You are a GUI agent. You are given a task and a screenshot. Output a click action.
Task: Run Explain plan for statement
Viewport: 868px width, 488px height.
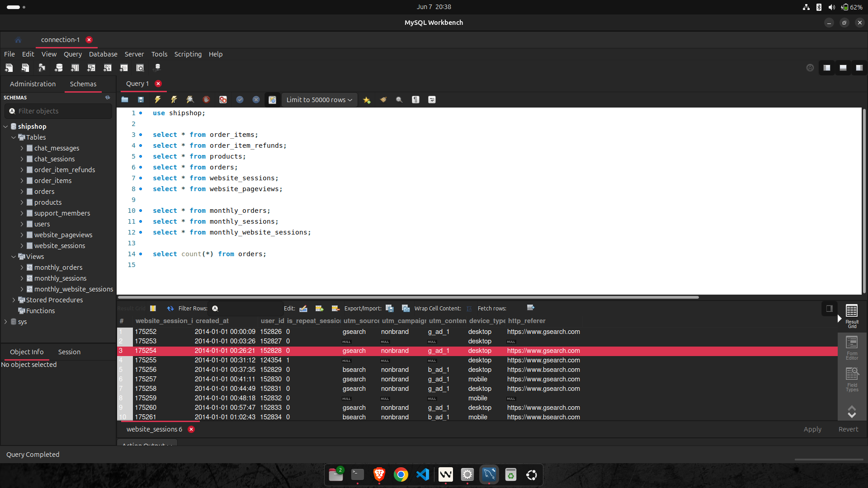click(190, 100)
